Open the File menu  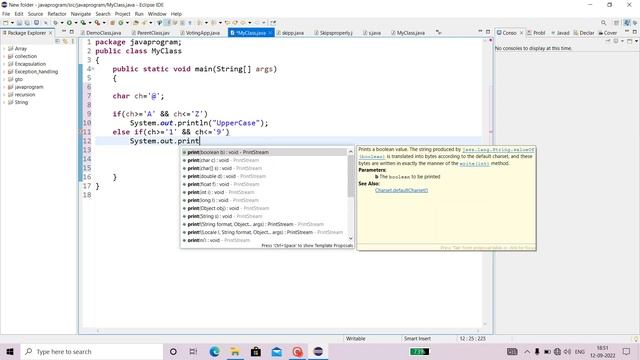[x=6, y=14]
